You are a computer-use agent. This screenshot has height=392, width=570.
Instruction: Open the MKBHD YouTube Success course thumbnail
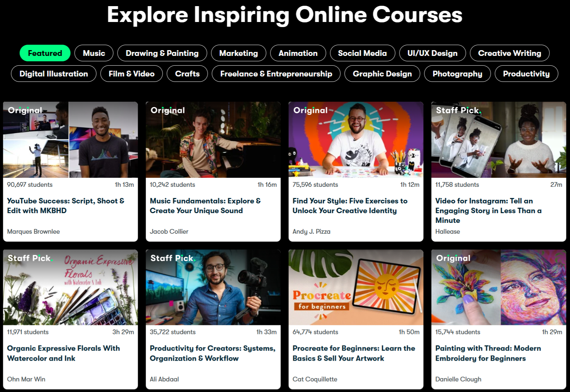[x=70, y=140]
